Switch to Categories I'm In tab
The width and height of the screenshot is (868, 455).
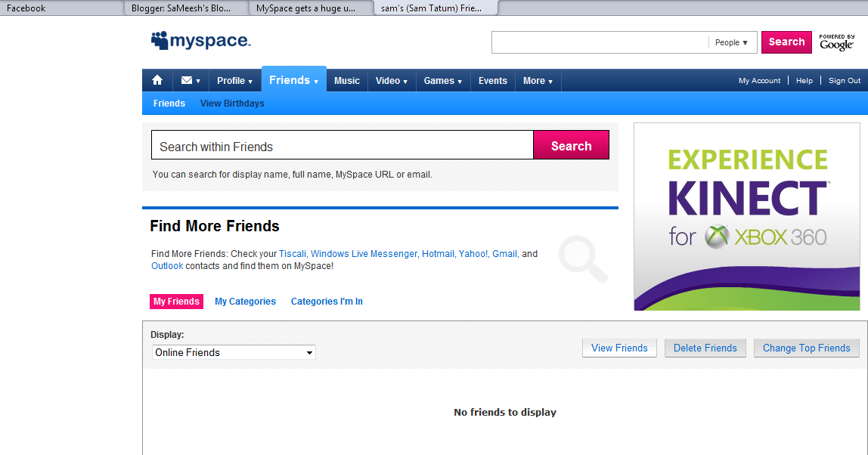[x=327, y=301]
